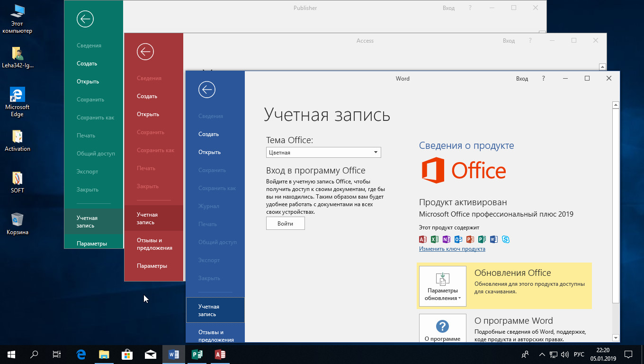The height and width of the screenshot is (364, 644).
Task: Open Word help question mark
Action: pyautogui.click(x=543, y=78)
